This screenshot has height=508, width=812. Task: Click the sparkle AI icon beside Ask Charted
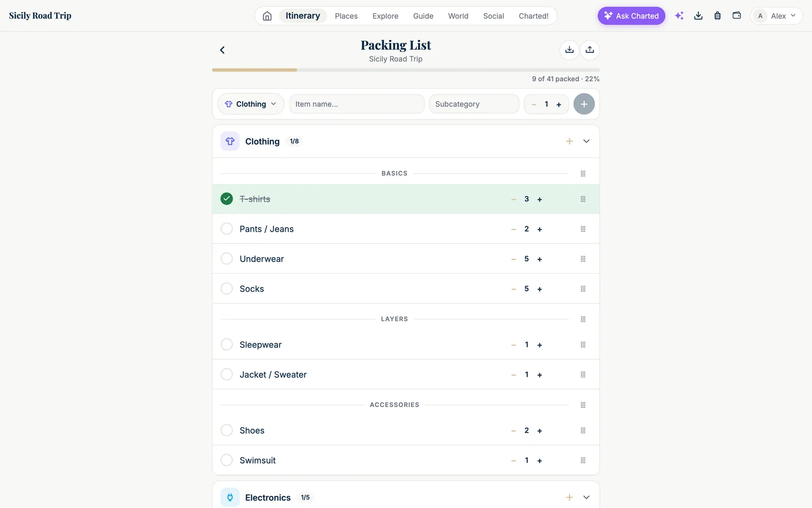(x=679, y=16)
